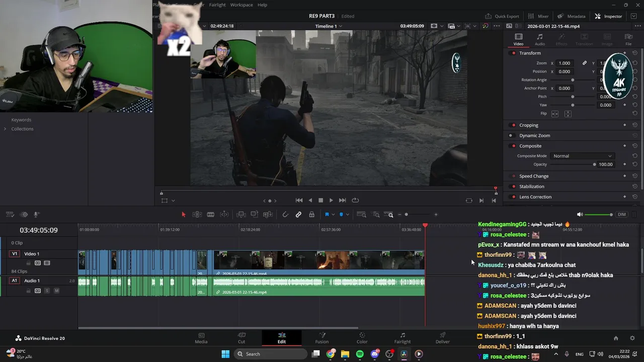Toggle Loop playback icon

(x=355, y=200)
